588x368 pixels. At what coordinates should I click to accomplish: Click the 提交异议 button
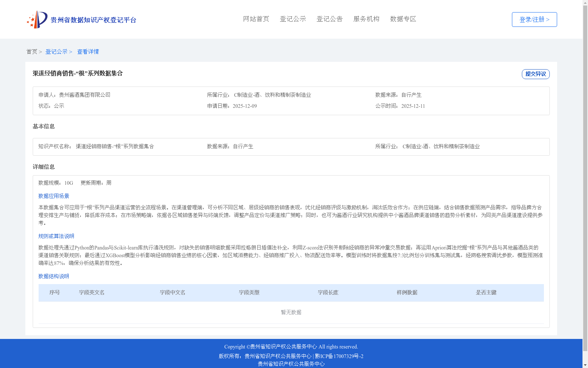point(535,74)
